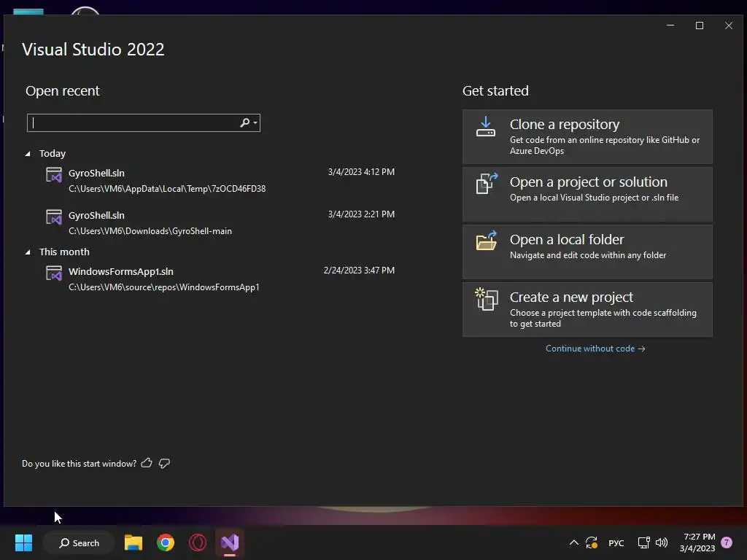Click the Open a local folder card
747x560 pixels.
click(x=587, y=252)
